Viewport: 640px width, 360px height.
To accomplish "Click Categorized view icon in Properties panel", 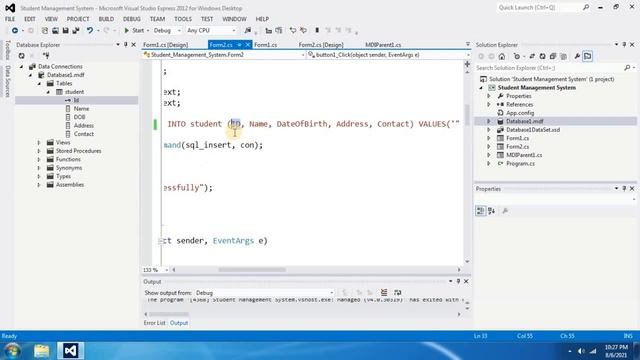I will (480, 211).
